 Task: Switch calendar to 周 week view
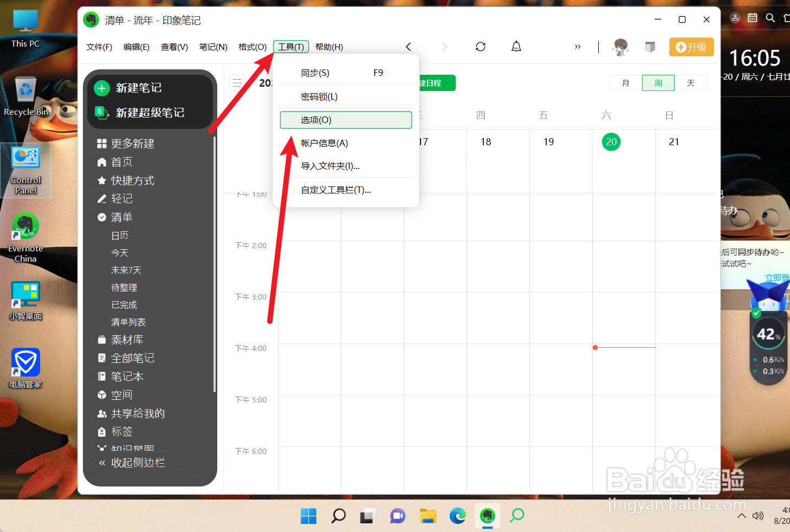coord(658,83)
